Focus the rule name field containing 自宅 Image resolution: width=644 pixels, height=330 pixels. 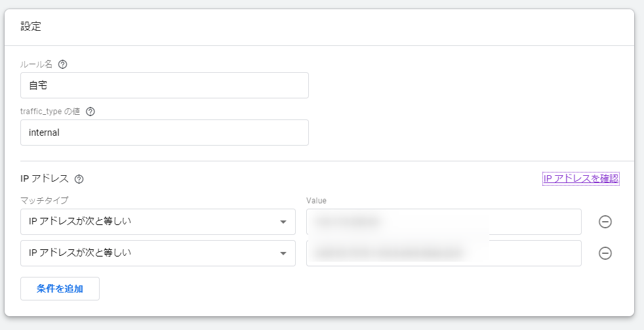pos(165,85)
